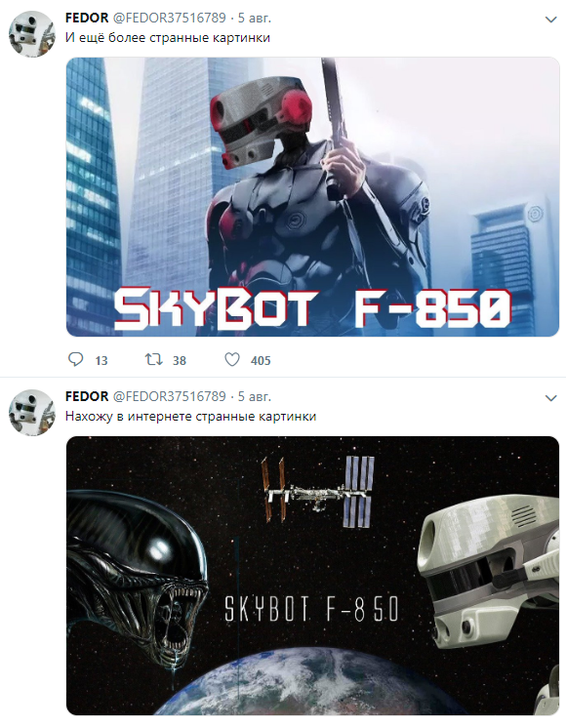
Task: Open the alien and space station image
Action: point(312,576)
